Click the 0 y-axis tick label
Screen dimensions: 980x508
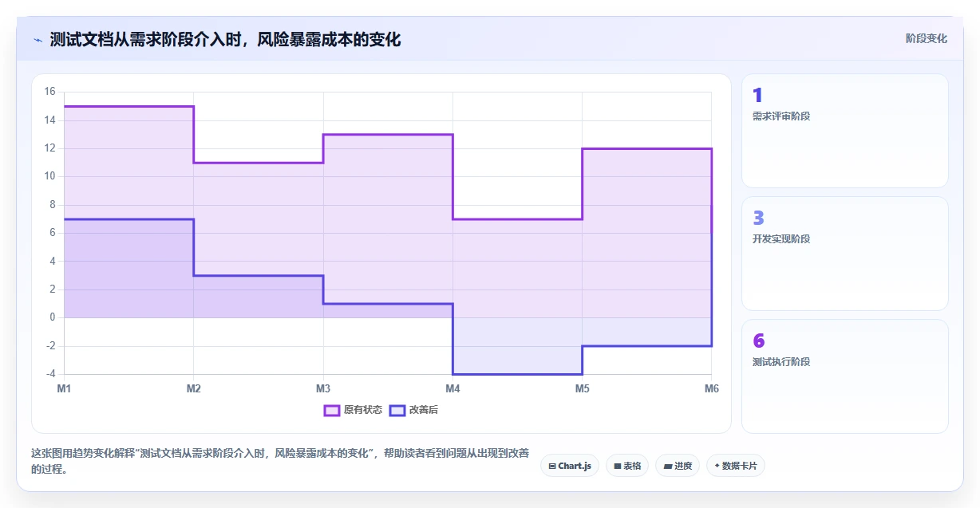pos(52,317)
